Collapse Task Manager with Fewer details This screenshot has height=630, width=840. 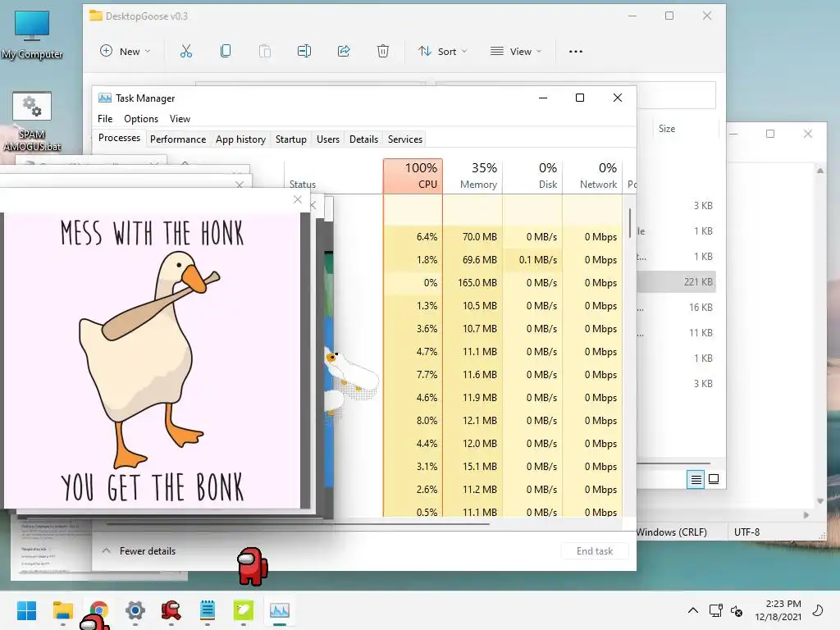point(139,550)
